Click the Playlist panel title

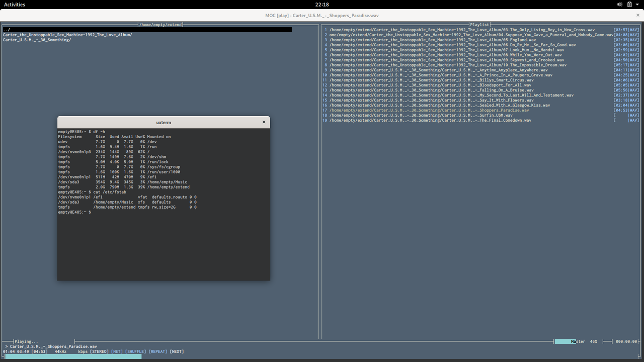[480, 25]
